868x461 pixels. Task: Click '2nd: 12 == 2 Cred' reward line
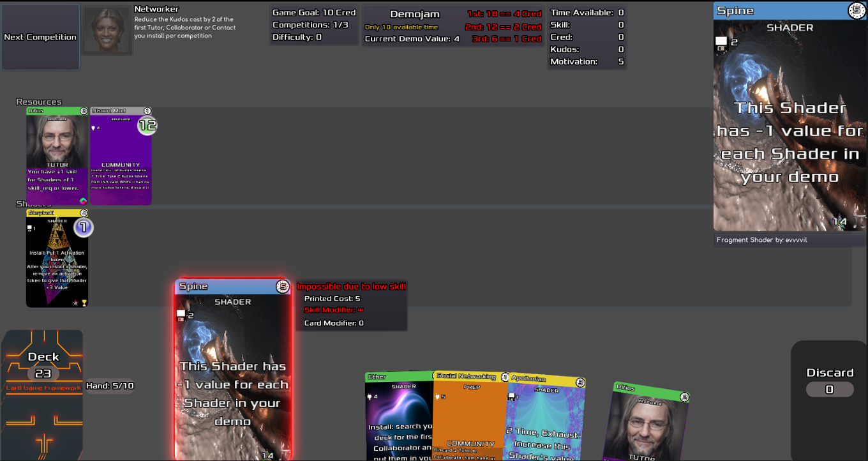click(x=504, y=27)
